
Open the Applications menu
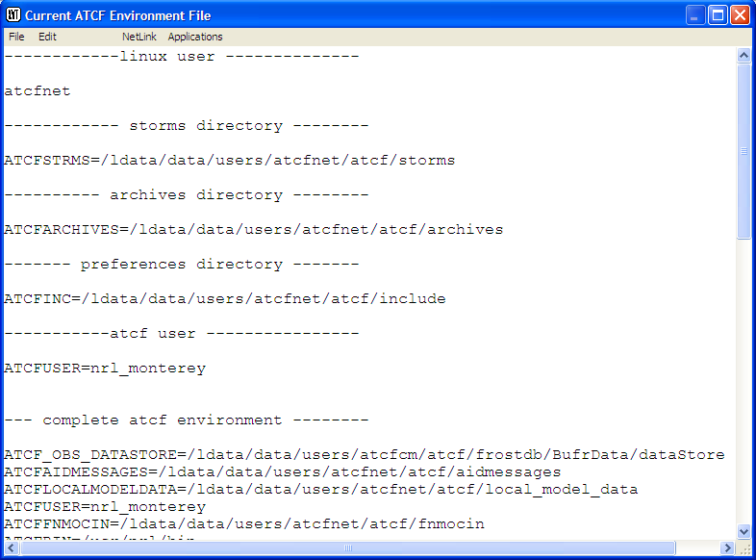pos(195,37)
